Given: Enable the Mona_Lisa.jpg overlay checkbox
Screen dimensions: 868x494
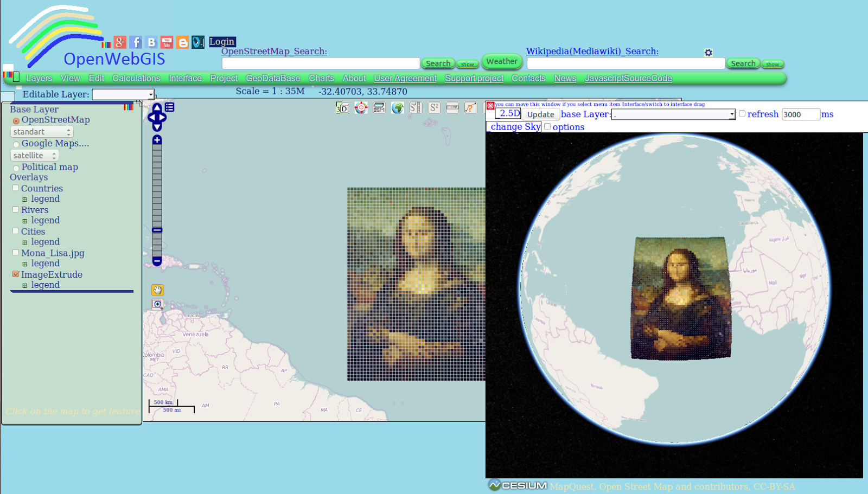Looking at the screenshot, I should click(x=16, y=253).
